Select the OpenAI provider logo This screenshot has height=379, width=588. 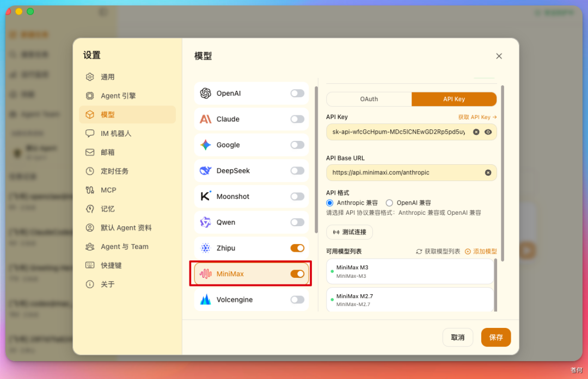tap(205, 93)
